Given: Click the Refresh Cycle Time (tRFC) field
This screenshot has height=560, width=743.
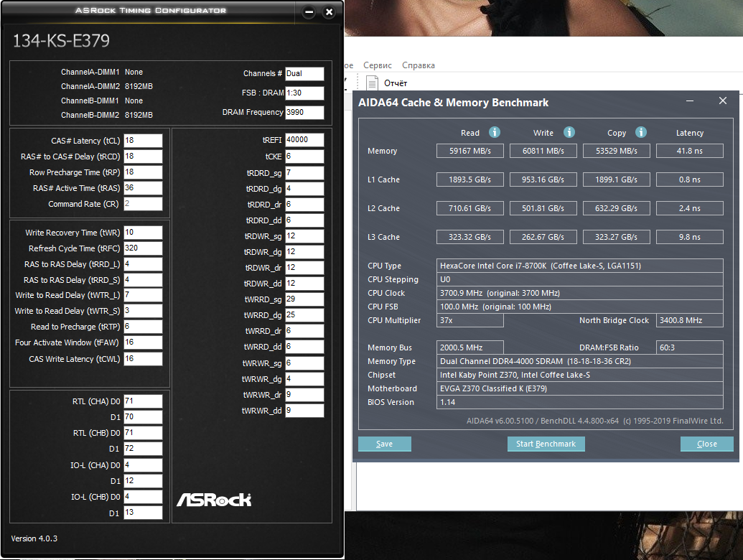Looking at the screenshot, I should click(143, 248).
